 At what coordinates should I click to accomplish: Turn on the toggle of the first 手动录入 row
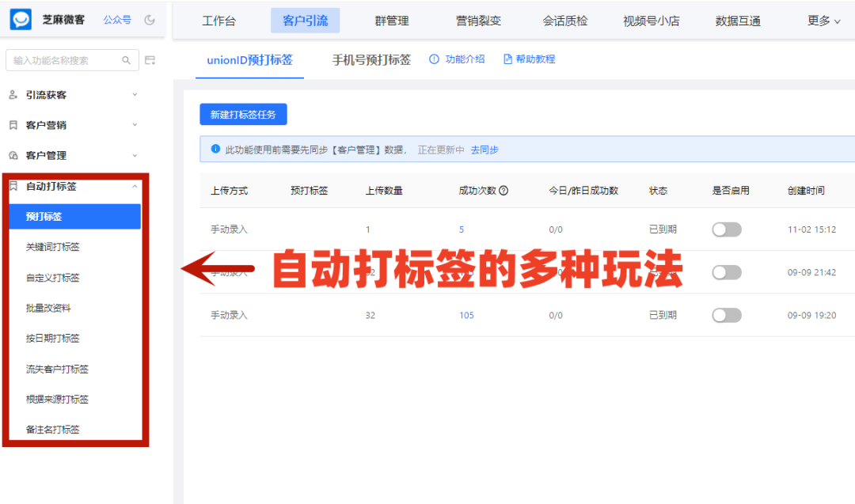727,229
